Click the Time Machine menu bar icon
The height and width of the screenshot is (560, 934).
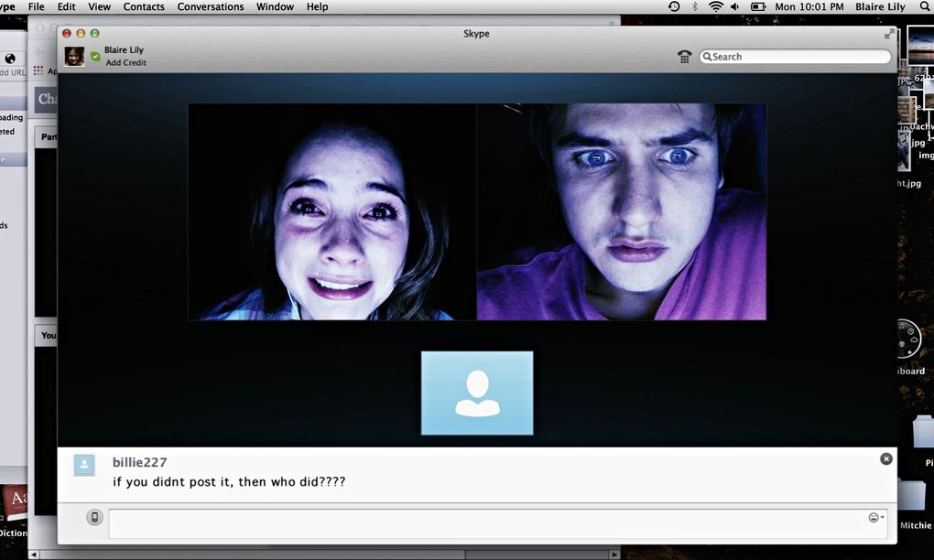pos(674,6)
